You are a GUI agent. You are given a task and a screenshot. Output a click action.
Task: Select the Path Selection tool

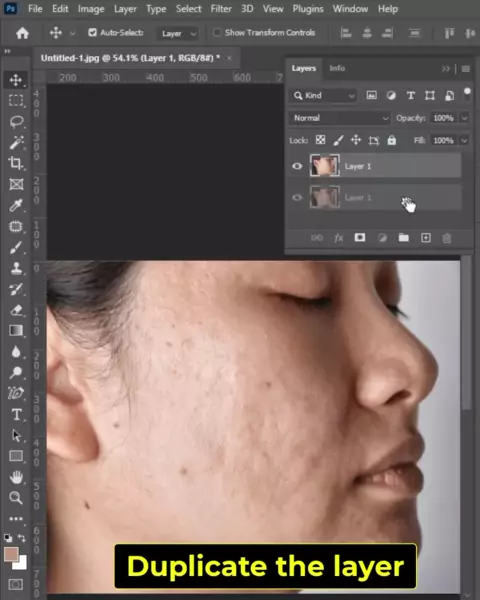pos(16,435)
